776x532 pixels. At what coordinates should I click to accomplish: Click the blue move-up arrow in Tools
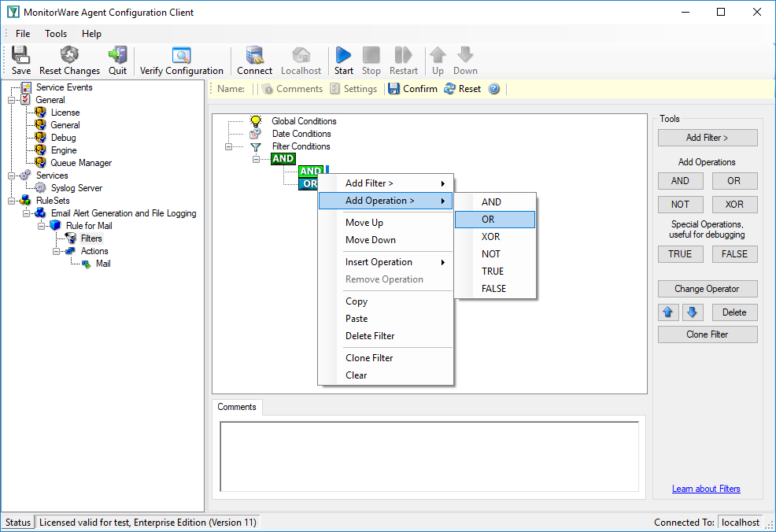click(x=668, y=312)
